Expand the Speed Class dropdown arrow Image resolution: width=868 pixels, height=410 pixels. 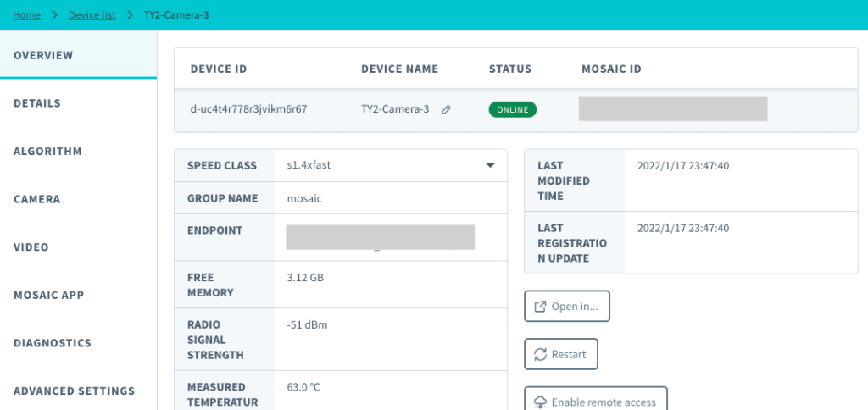pyautogui.click(x=490, y=165)
